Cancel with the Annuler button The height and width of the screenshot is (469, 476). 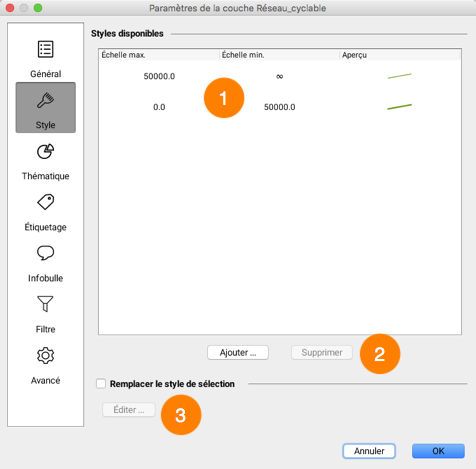pyautogui.click(x=369, y=451)
